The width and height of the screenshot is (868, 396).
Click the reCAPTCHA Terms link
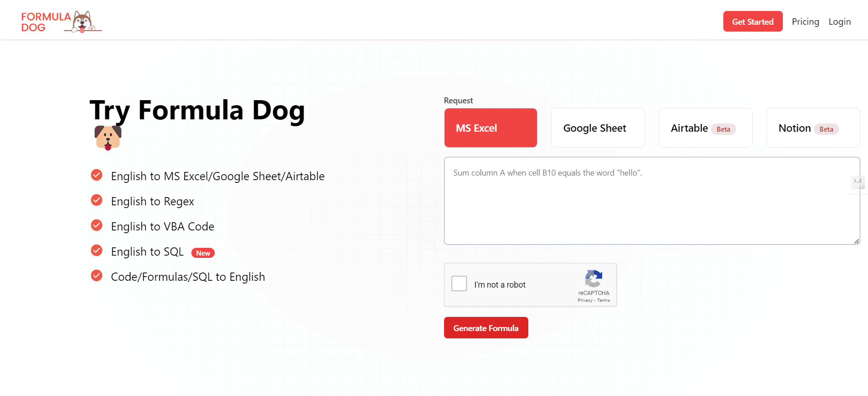point(603,300)
